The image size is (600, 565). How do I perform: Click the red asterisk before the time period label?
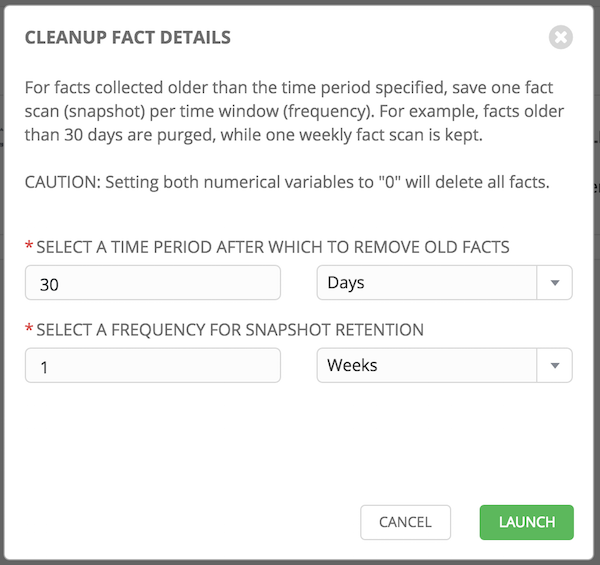[x=29, y=245]
